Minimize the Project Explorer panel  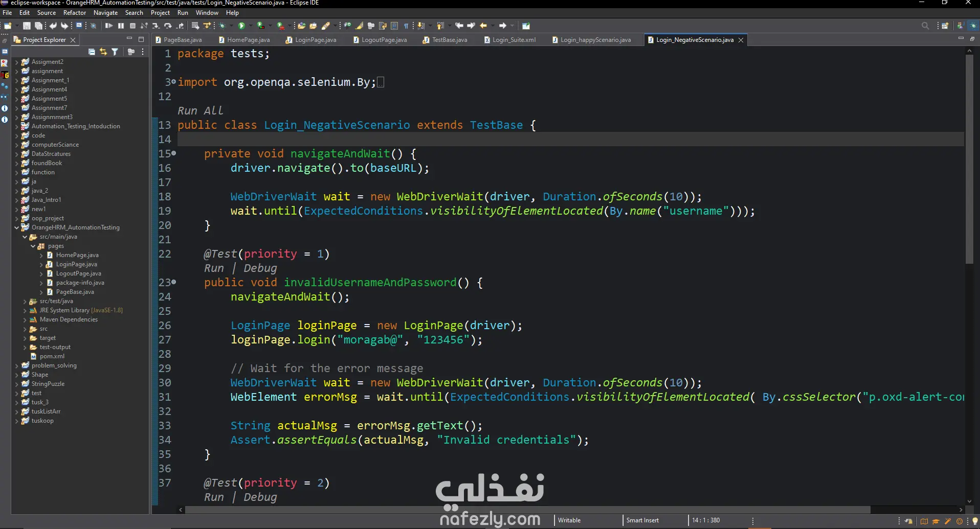point(129,39)
